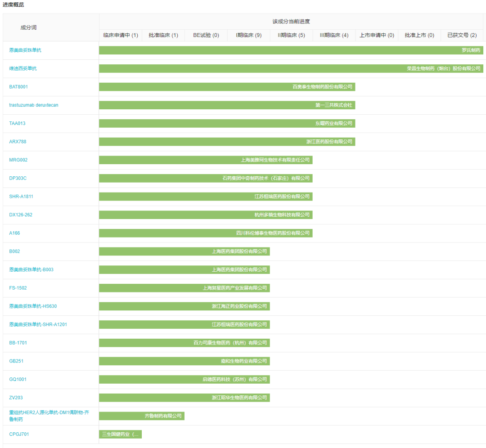Click the 嘉和生物药业有限公司 bar

[184, 361]
